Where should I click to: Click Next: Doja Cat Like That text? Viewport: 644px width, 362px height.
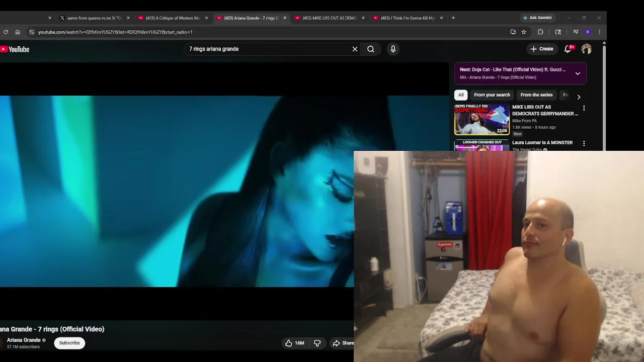[x=513, y=69]
